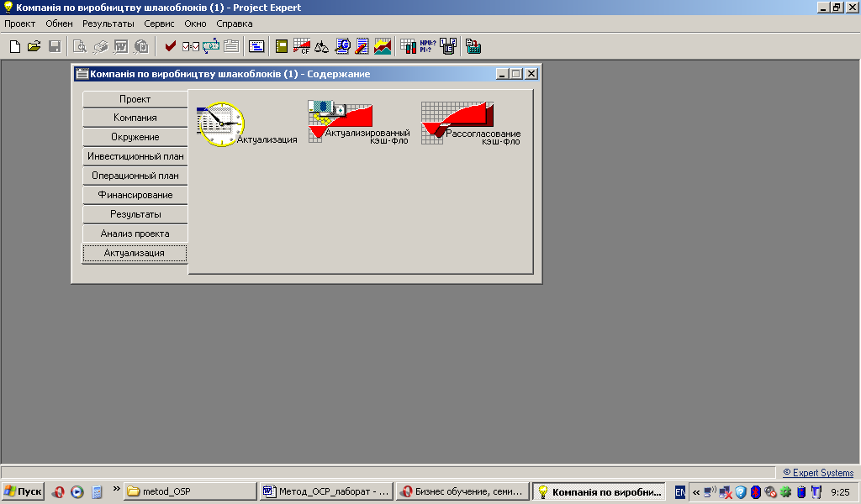Open the colored area chart icon

coord(383,46)
